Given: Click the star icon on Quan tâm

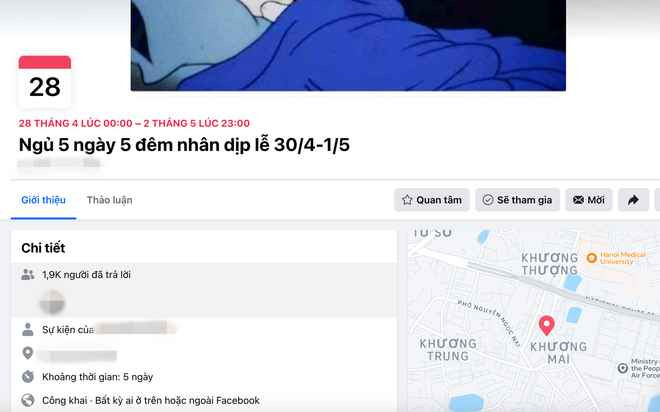Looking at the screenshot, I should [x=407, y=200].
